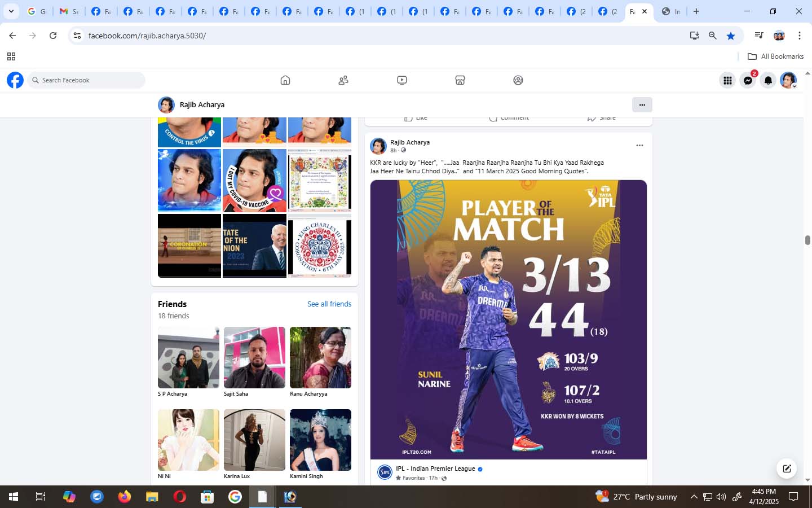Screen dimensions: 812x508
Task: Open File Explorer from taskbar
Action: 152,497
